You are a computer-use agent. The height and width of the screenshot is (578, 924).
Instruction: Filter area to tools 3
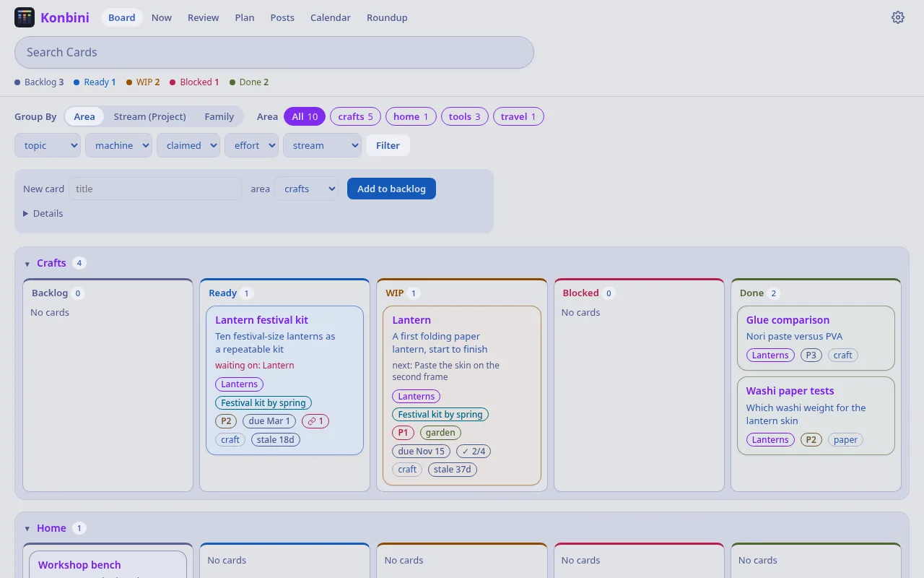point(465,116)
